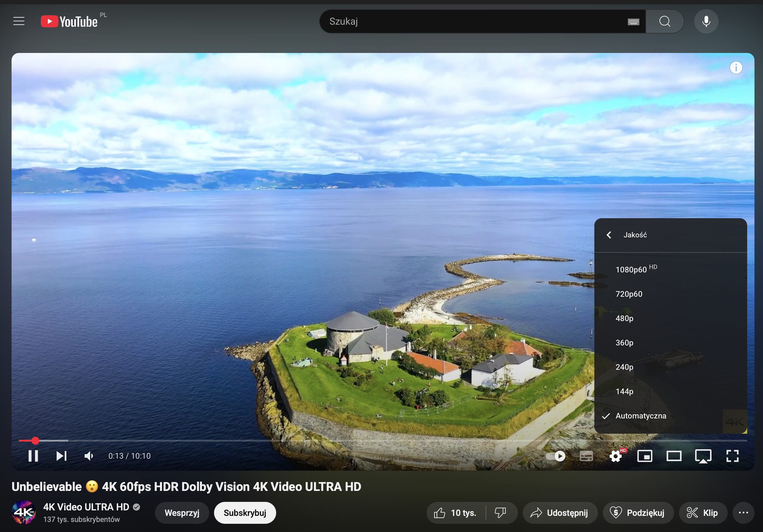Skip to the next video

click(62, 456)
